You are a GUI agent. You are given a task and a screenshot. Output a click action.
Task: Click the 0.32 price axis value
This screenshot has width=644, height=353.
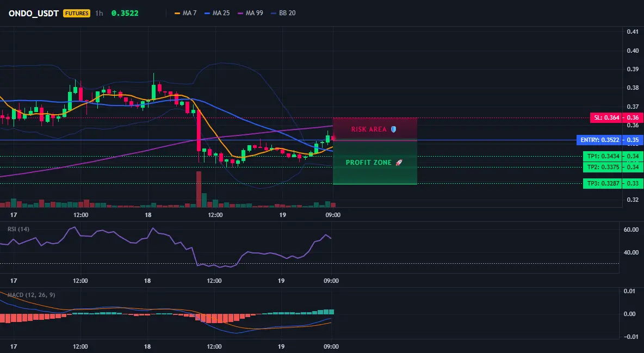tap(633, 200)
